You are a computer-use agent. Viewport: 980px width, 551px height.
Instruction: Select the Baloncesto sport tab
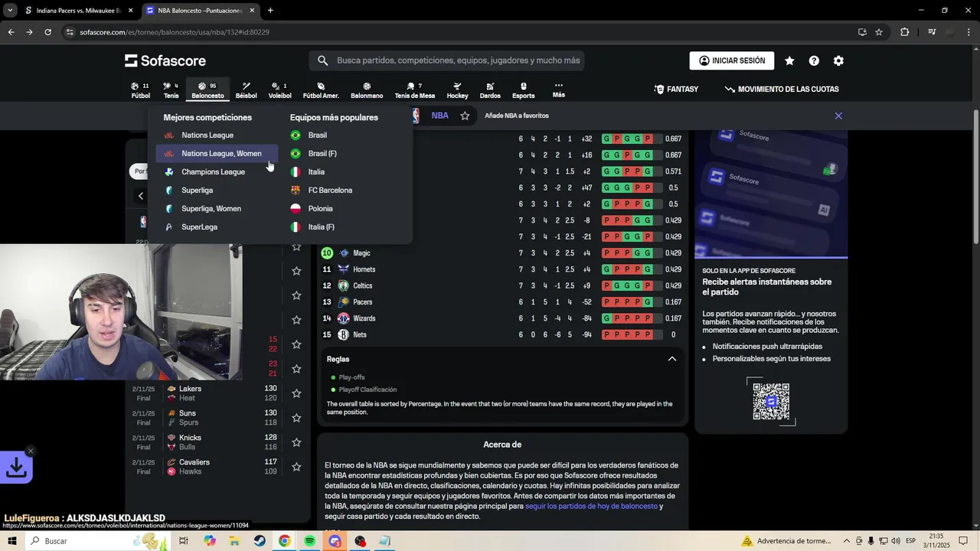pyautogui.click(x=207, y=90)
